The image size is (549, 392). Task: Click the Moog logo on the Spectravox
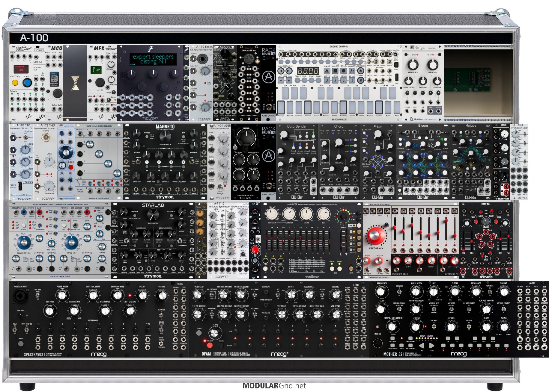tap(99, 354)
